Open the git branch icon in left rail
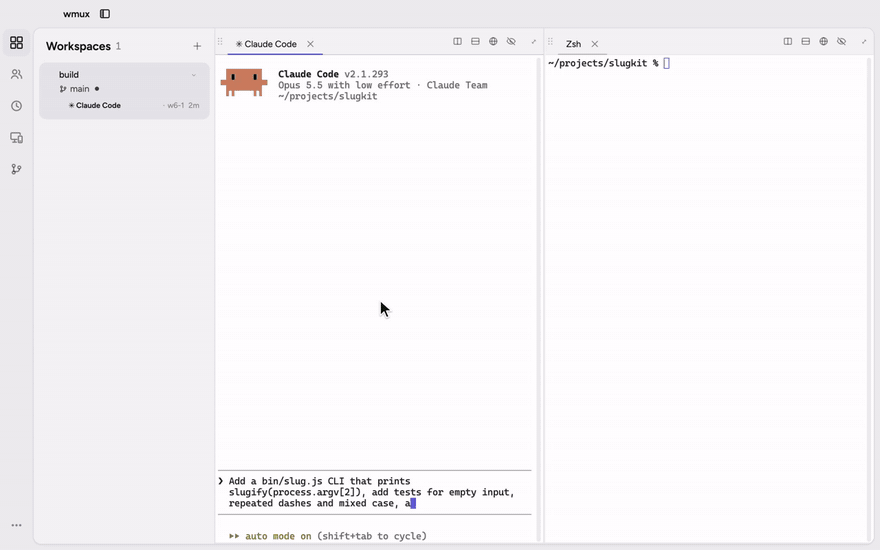The height and width of the screenshot is (550, 880). [16, 169]
